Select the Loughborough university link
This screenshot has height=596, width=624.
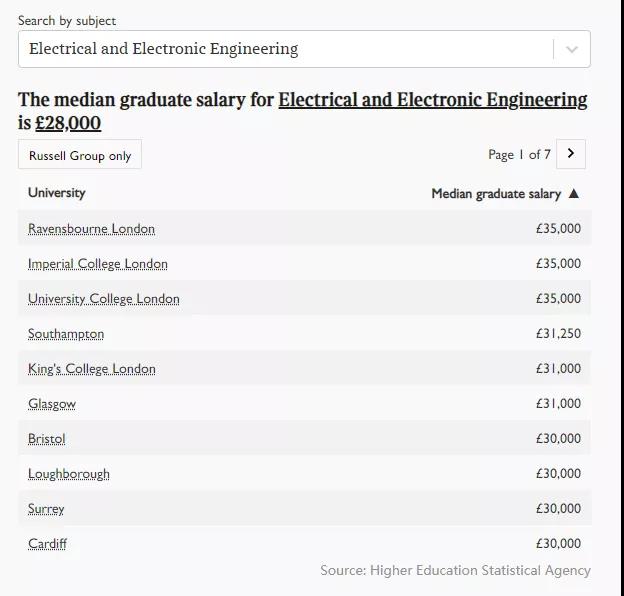pos(69,474)
